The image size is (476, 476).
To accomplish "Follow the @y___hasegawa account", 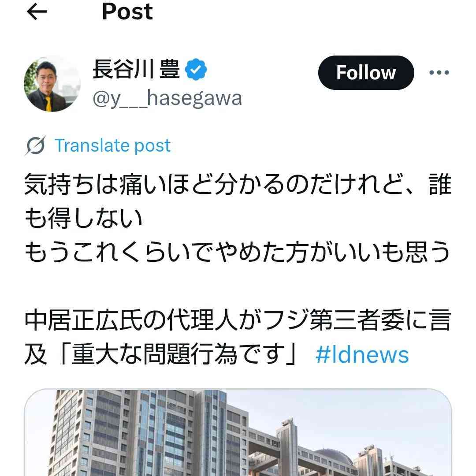I will coord(366,73).
